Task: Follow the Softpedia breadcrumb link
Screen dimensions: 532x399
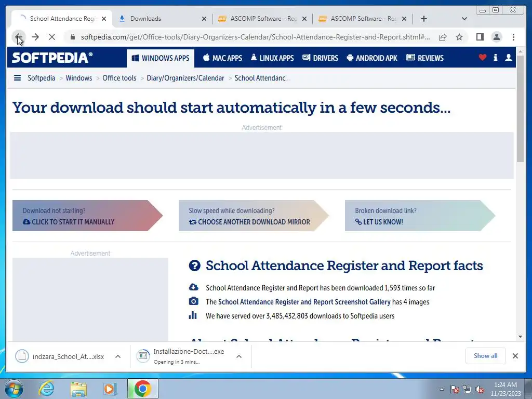Action: tap(42, 78)
